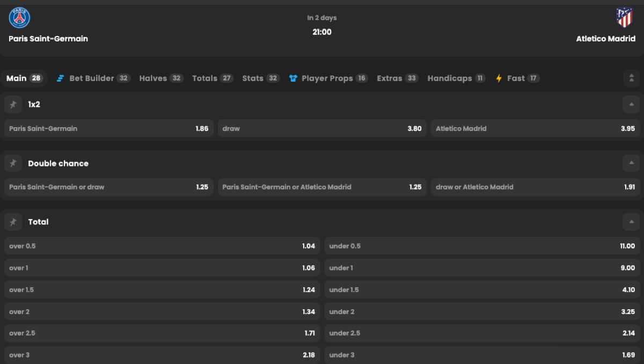This screenshot has height=364, width=644.
Task: Click the 21:00 kickoff time
Action: point(322,32)
